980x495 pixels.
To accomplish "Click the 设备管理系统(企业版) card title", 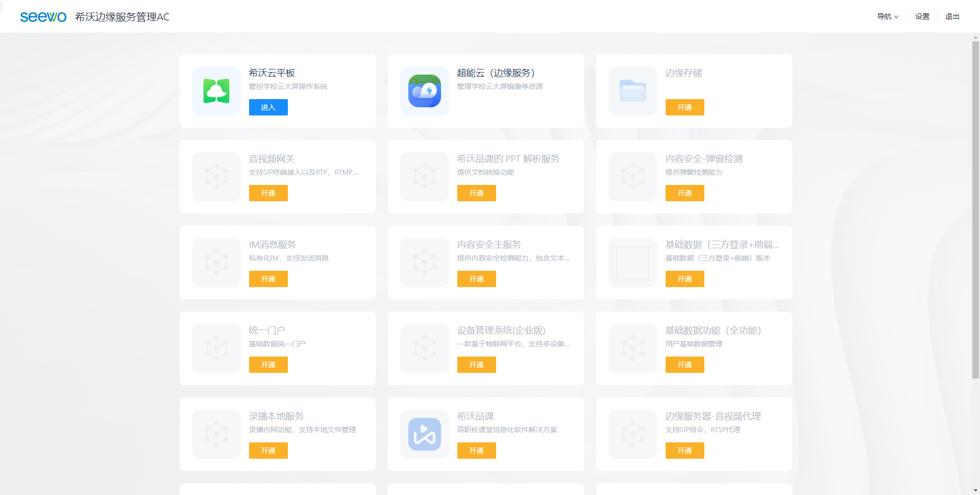I will [x=501, y=331].
